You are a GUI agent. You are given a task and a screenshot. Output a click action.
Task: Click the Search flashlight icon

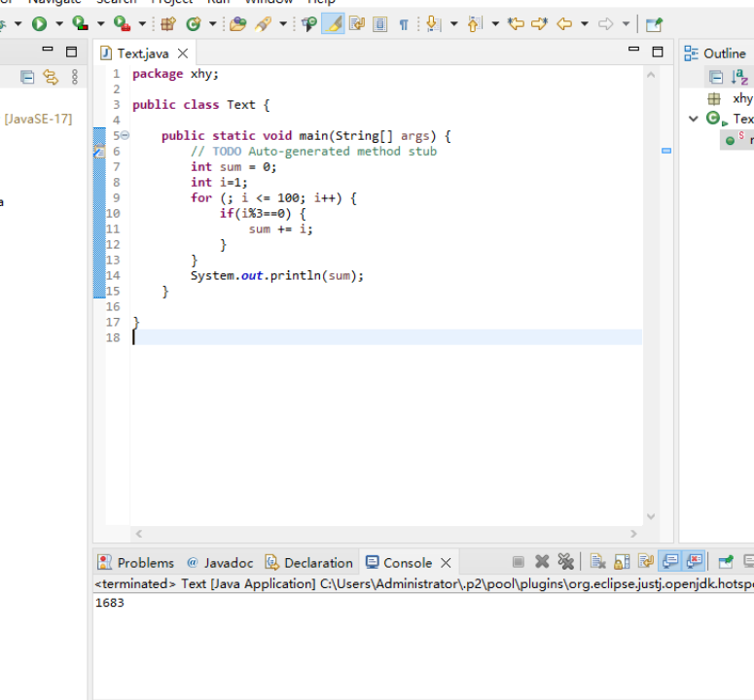pos(263,23)
